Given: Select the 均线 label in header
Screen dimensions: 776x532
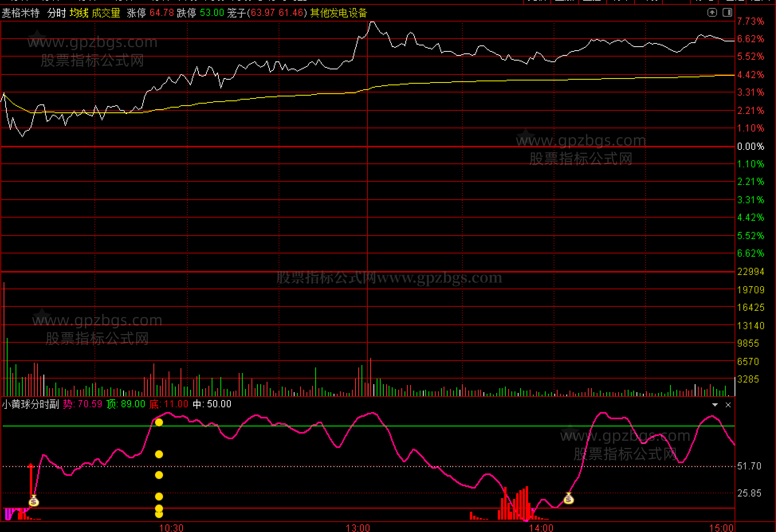Looking at the screenshot, I should tap(79, 13).
